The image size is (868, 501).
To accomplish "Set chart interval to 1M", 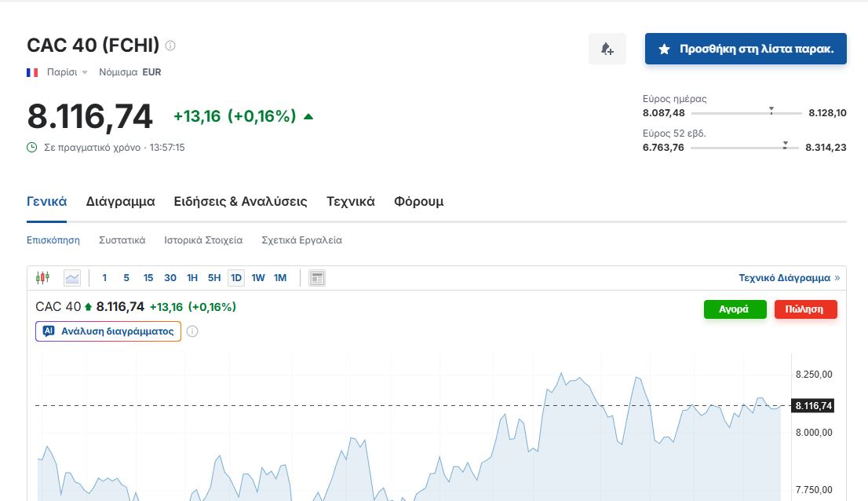I will click(280, 277).
